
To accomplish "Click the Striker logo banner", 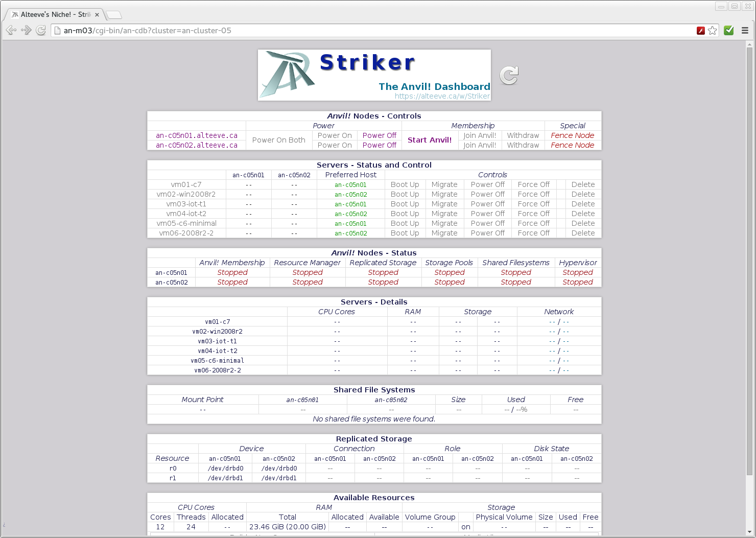I will coord(374,75).
